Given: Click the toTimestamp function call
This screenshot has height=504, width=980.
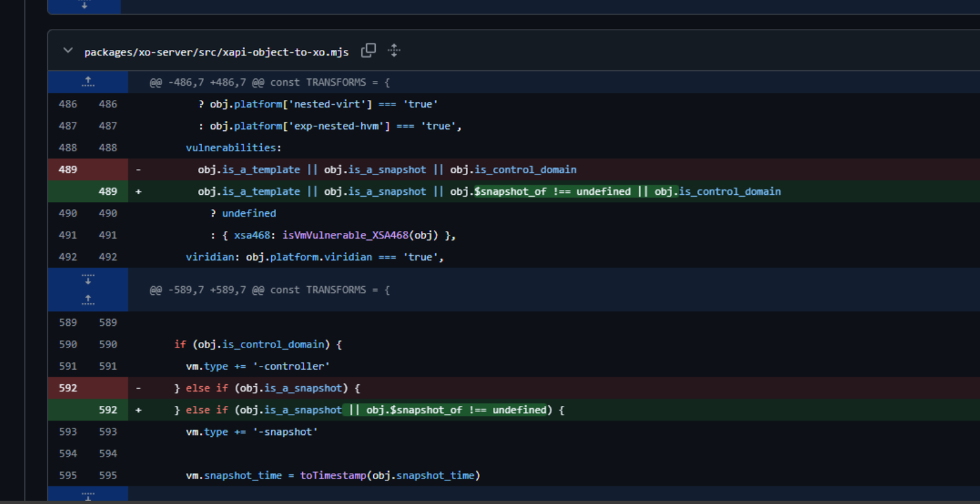Looking at the screenshot, I should pyautogui.click(x=333, y=475).
